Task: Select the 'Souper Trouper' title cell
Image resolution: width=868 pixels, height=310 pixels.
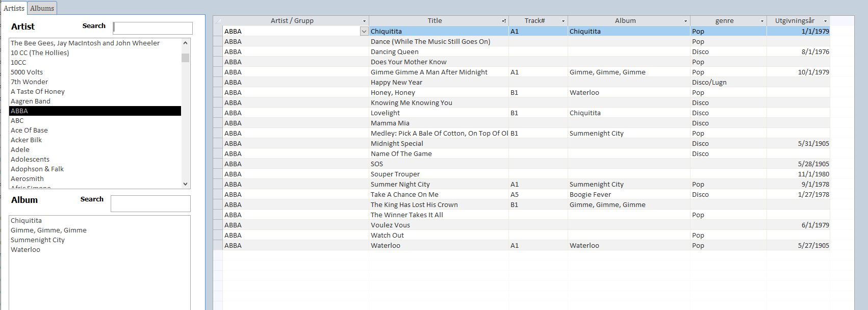Action: point(439,174)
